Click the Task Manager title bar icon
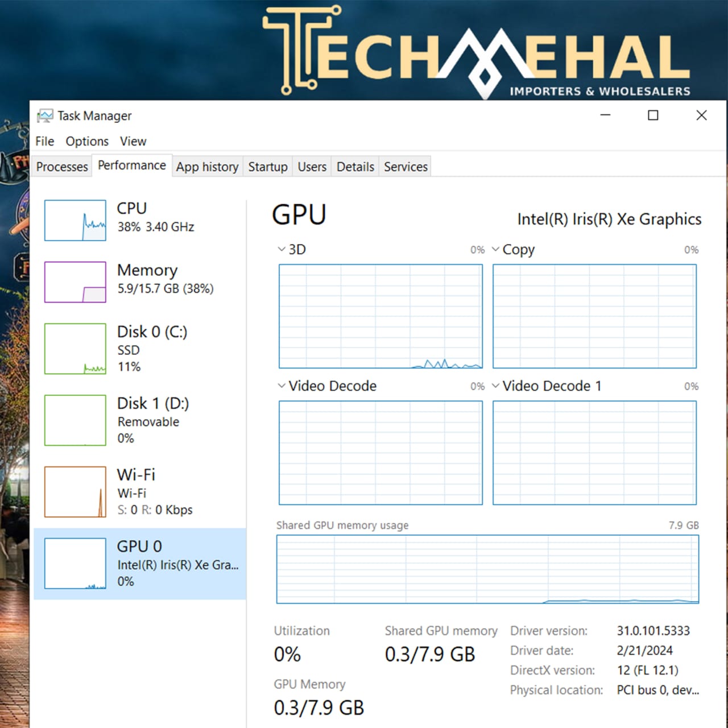 pyautogui.click(x=44, y=116)
